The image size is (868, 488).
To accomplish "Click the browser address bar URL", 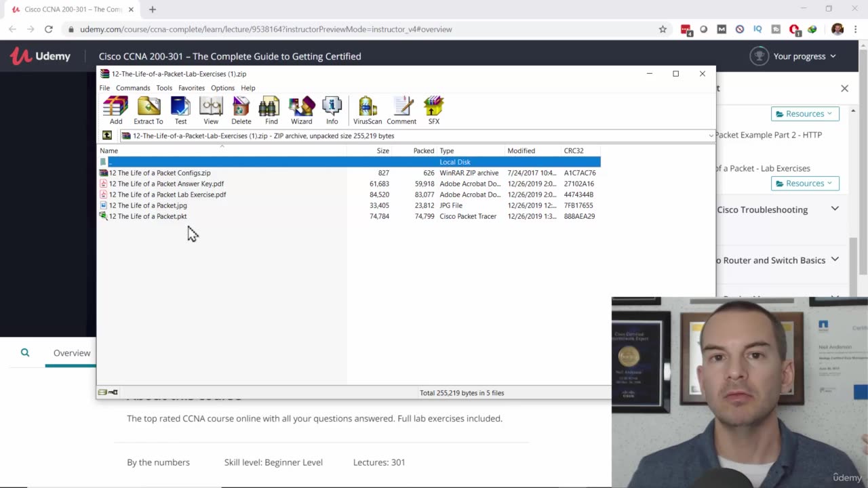I will click(266, 29).
